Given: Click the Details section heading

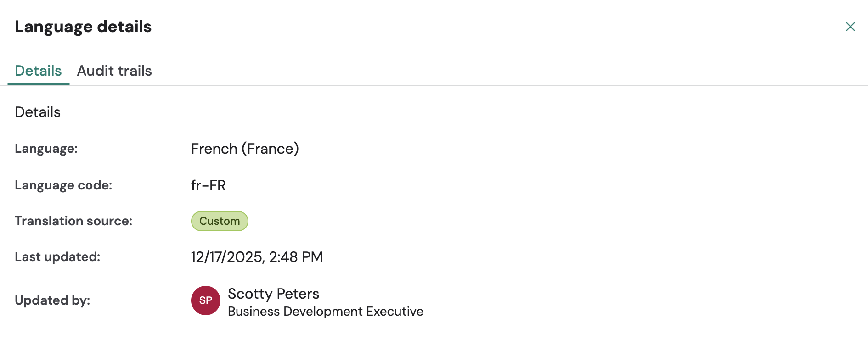Looking at the screenshot, I should coord(38,112).
